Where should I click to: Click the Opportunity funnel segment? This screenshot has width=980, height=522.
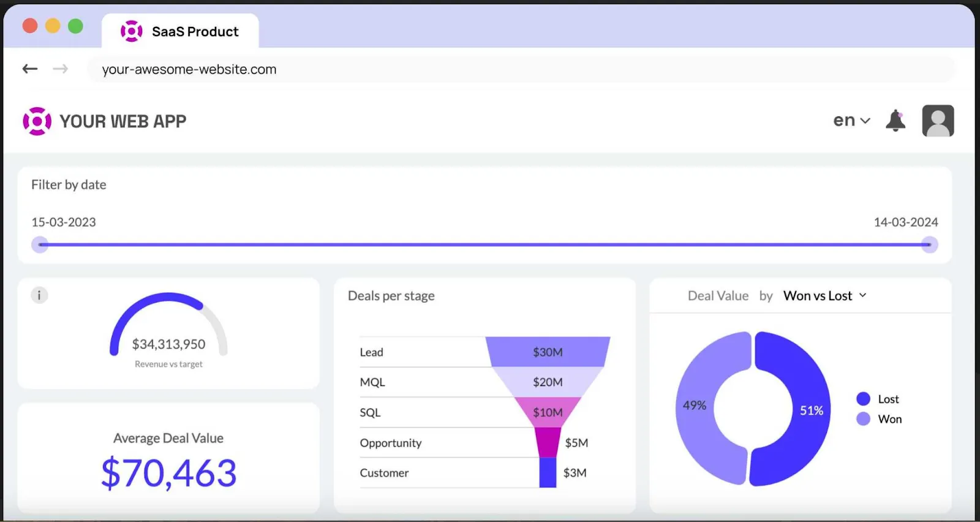pos(548,442)
